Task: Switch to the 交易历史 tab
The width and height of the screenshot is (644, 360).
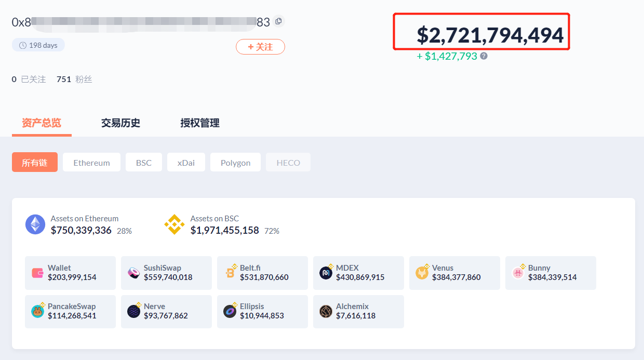Action: coord(120,123)
